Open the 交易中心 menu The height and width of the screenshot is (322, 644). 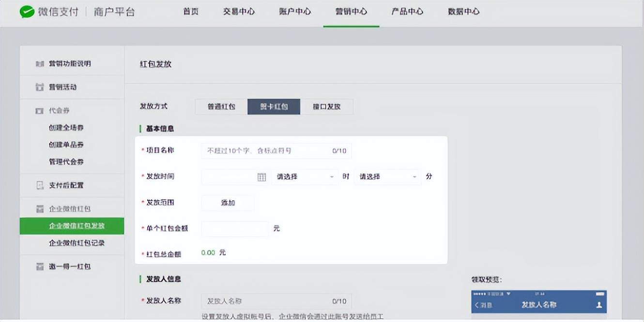pyautogui.click(x=238, y=12)
